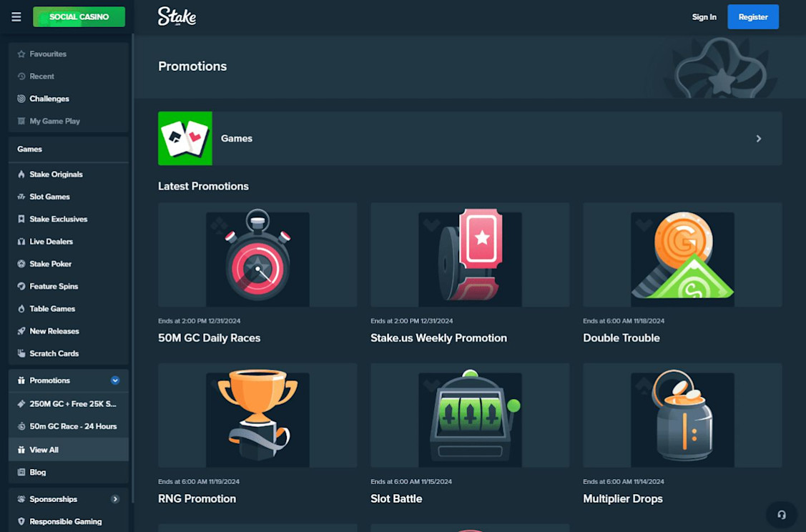This screenshot has width=806, height=532.
Task: Click the New Releases rocket icon
Action: coord(21,331)
